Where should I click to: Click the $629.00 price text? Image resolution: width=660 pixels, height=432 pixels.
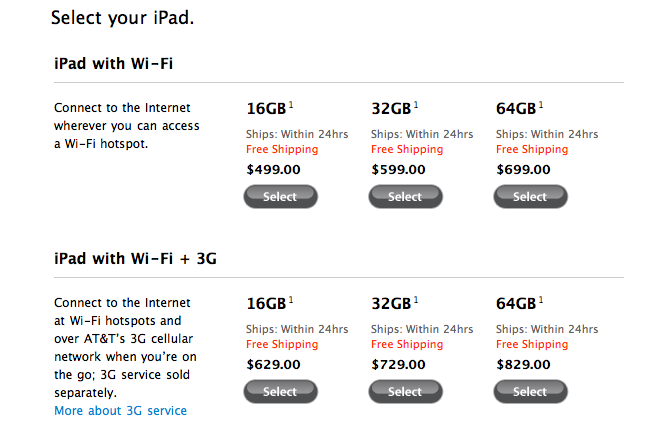pos(273,365)
